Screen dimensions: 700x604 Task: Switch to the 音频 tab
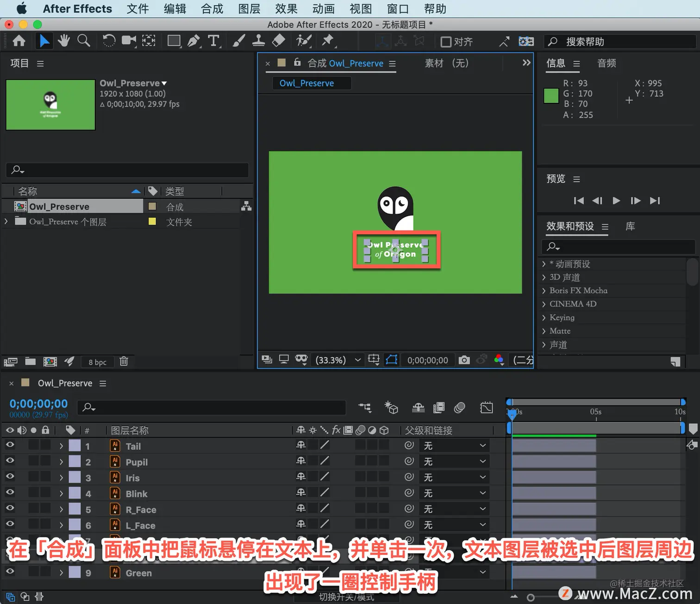click(606, 63)
